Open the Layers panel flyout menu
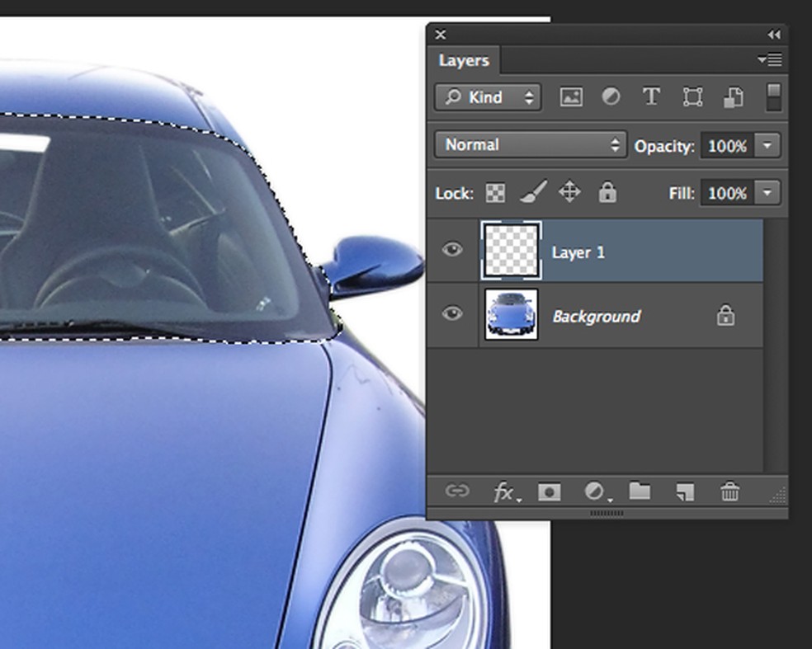The image size is (812, 649). pyautogui.click(x=769, y=59)
